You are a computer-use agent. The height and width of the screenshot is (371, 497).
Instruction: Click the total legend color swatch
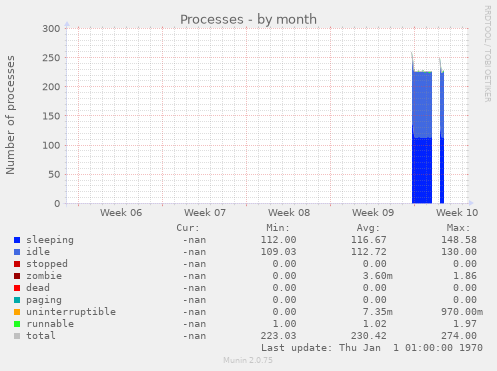click(x=17, y=336)
